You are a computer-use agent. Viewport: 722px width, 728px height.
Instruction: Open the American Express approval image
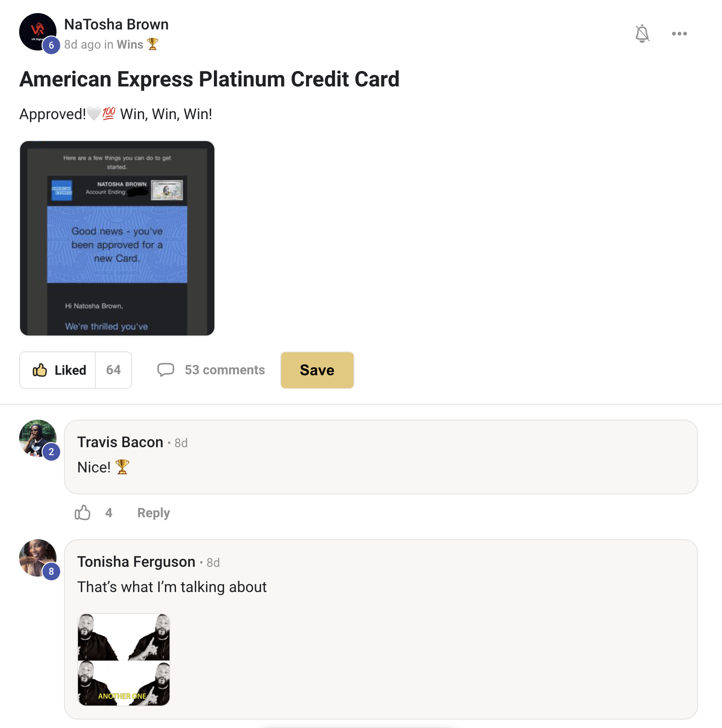[x=117, y=238]
